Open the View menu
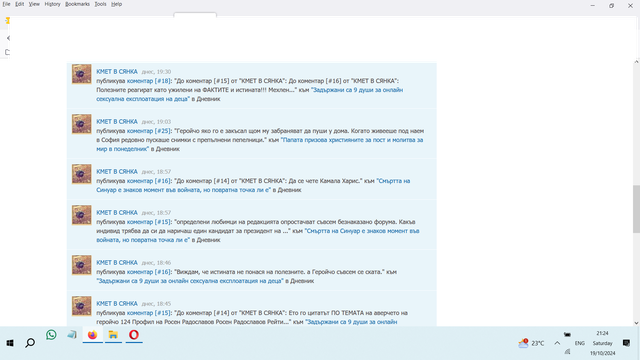This screenshot has height=360, width=640. [34, 4]
